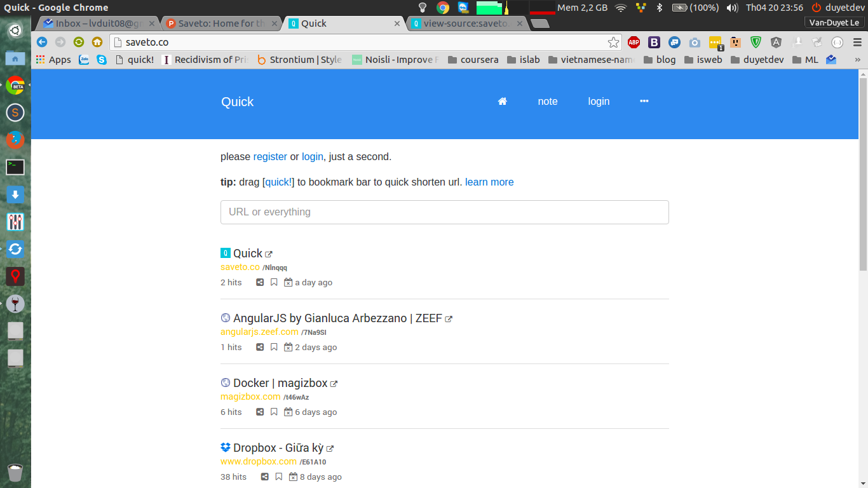
Task: Open Firefox from the Ubuntu launcher
Action: pyautogui.click(x=15, y=140)
